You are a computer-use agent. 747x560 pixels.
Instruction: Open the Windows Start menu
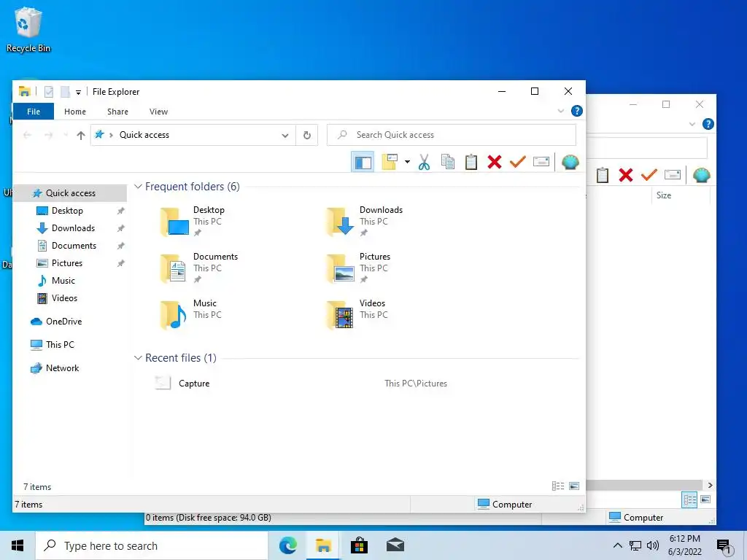click(18, 545)
